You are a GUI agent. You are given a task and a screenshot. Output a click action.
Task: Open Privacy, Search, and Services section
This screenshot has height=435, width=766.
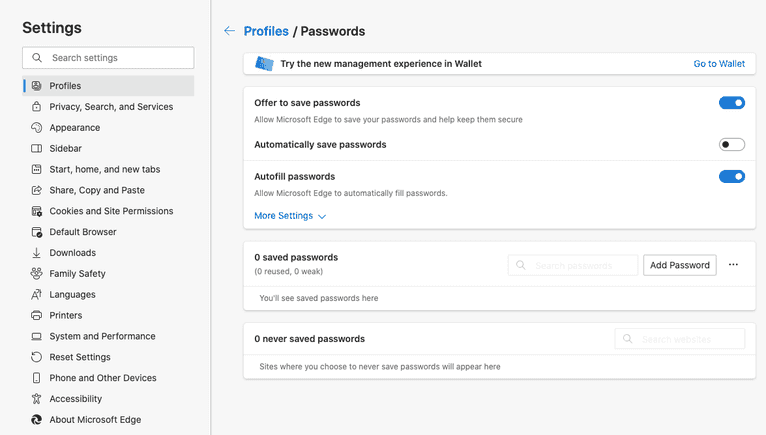click(111, 107)
